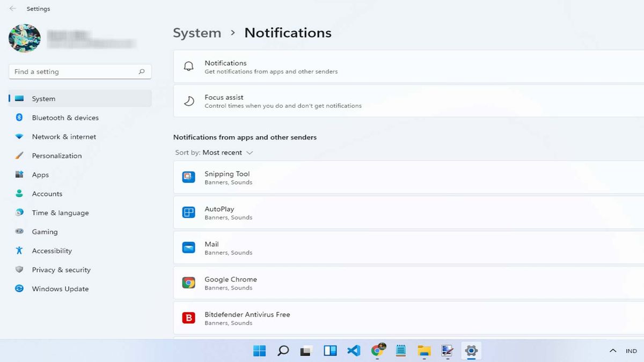Click the Snipping Tool app icon

pos(188,178)
